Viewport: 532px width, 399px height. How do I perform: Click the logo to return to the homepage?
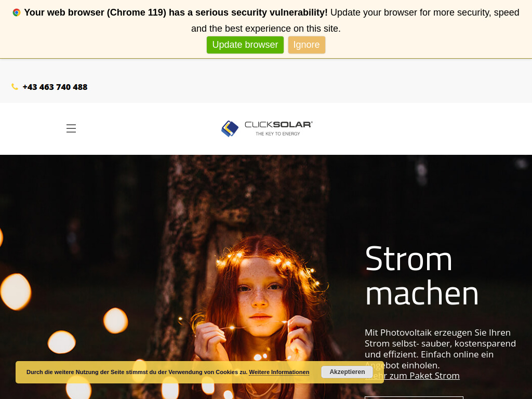[267, 128]
